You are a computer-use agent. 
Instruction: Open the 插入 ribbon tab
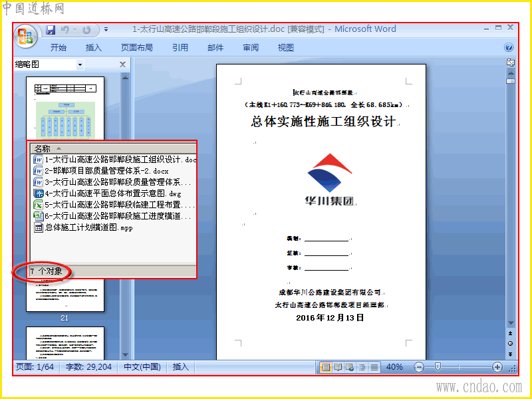tap(94, 47)
